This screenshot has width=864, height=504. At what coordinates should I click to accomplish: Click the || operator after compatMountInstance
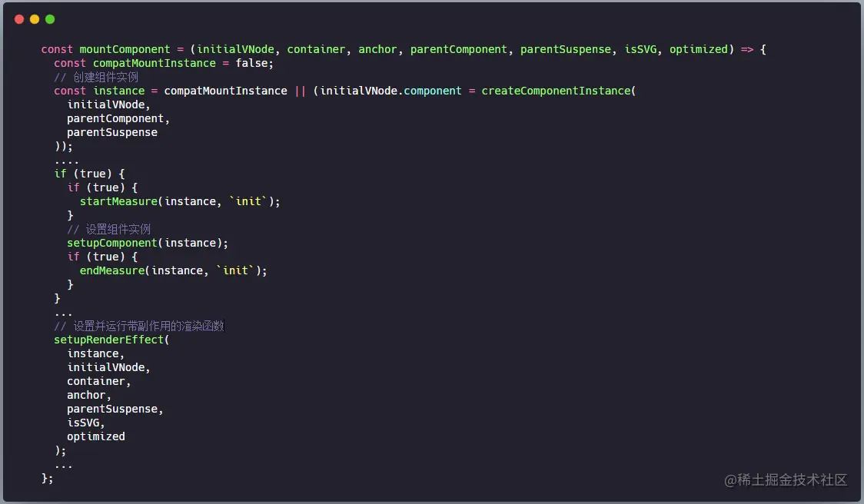301,91
